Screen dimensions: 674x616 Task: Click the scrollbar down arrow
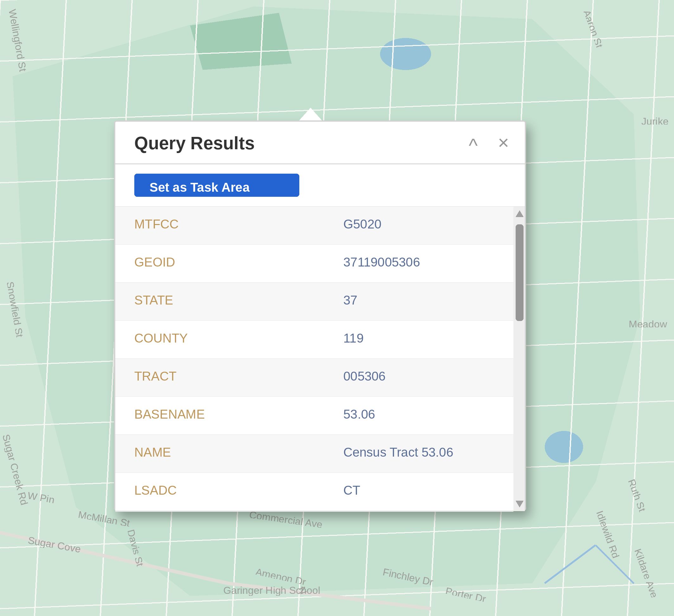[519, 504]
